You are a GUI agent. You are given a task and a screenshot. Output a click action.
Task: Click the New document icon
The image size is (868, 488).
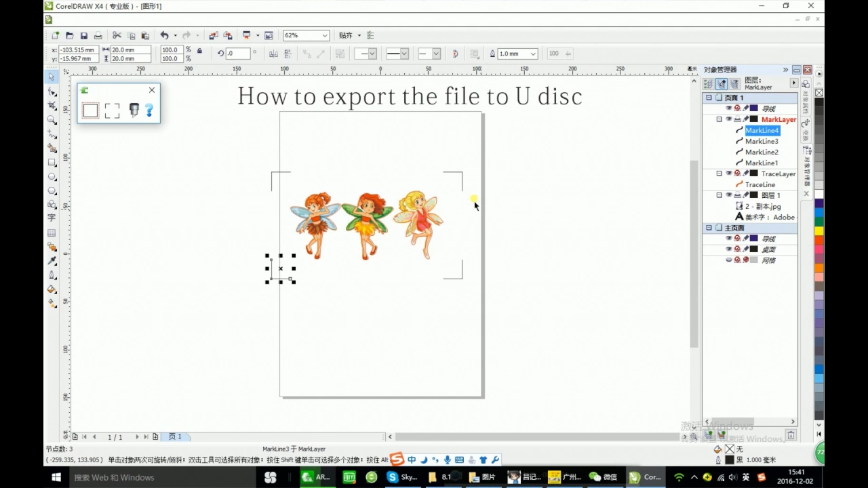pyautogui.click(x=56, y=35)
